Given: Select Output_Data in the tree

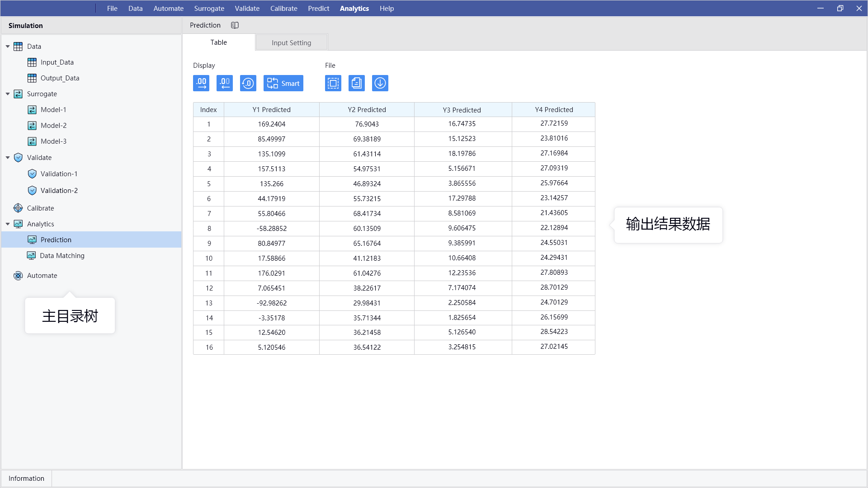Looking at the screenshot, I should click(60, 78).
